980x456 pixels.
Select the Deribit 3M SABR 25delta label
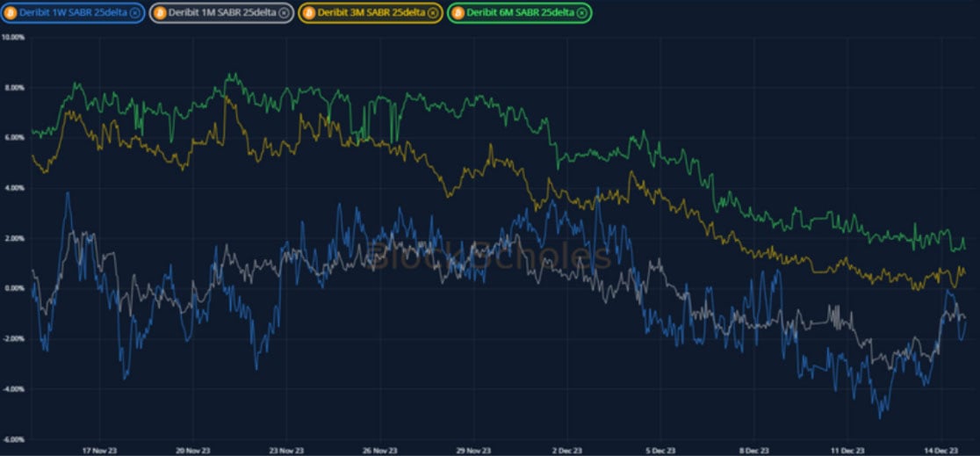click(371, 13)
